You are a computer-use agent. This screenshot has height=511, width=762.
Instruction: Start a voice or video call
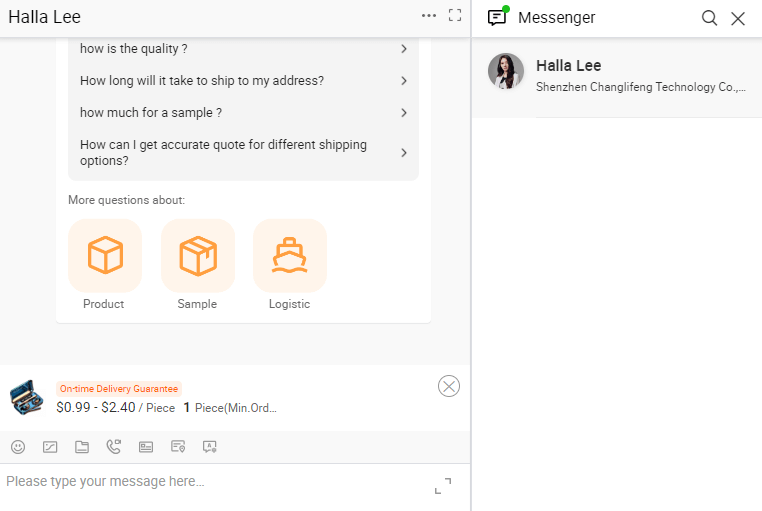point(114,446)
